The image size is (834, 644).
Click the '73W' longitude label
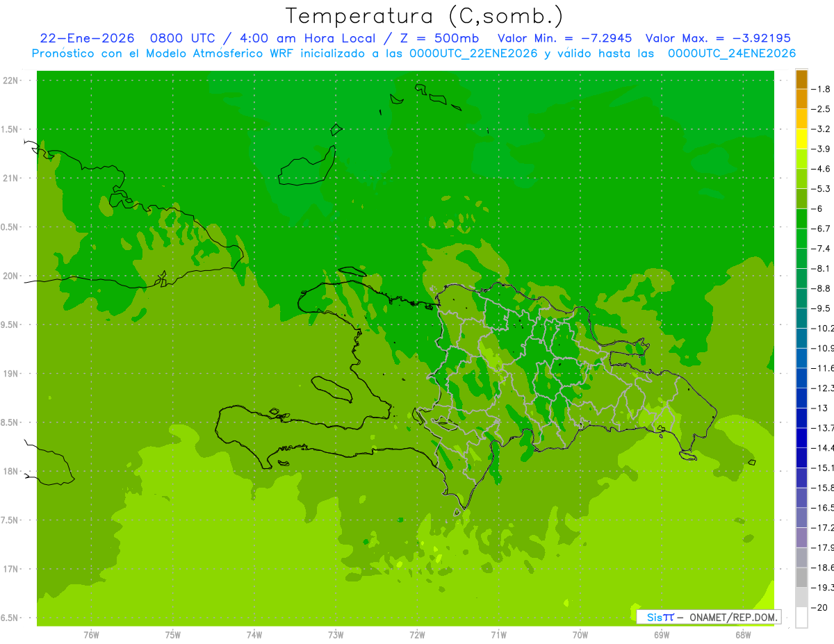336,634
